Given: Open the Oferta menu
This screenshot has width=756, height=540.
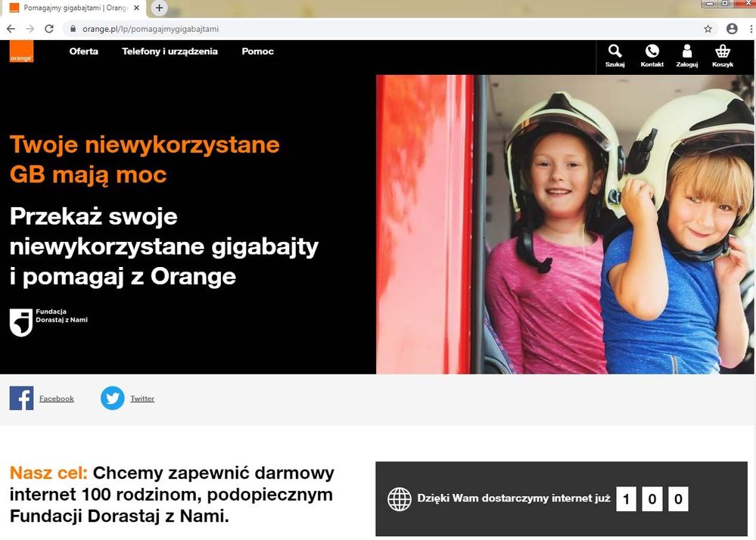Looking at the screenshot, I should click(83, 51).
